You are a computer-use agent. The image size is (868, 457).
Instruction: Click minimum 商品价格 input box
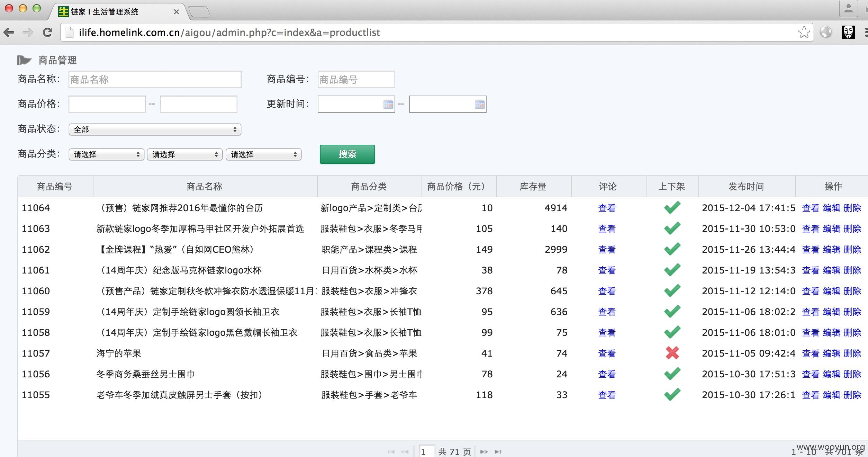(x=107, y=104)
